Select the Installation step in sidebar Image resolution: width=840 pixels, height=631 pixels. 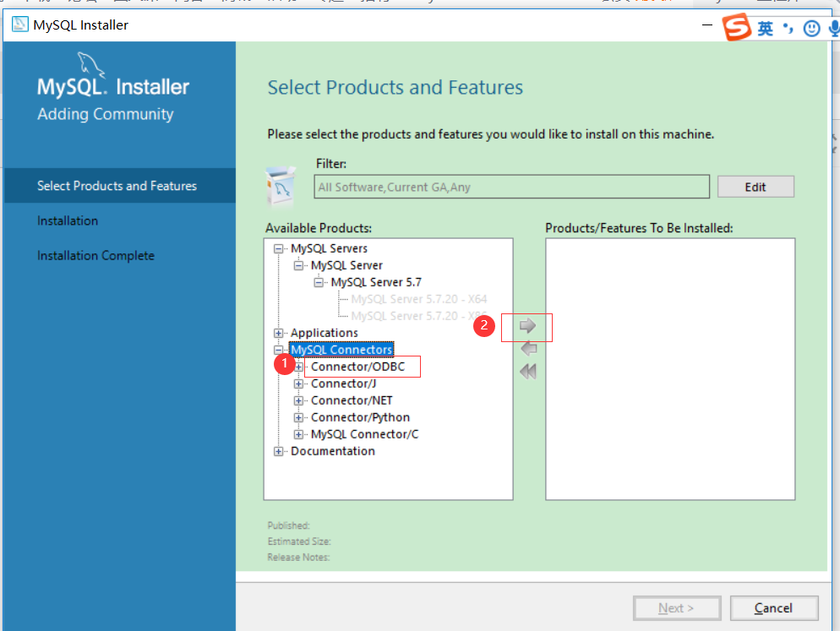68,220
